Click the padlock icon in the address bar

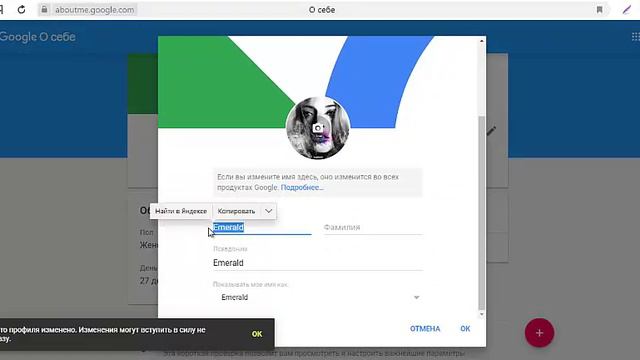[44, 9]
